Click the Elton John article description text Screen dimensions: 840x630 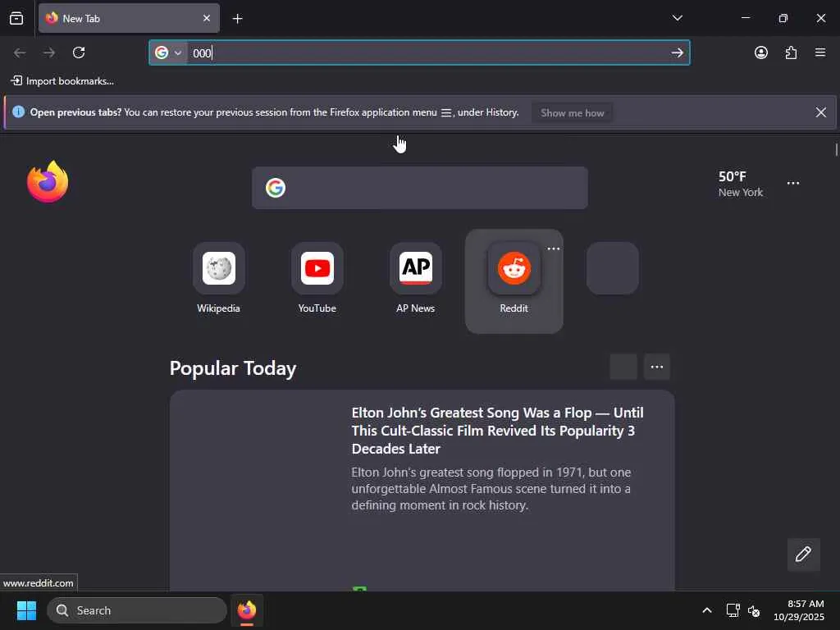coord(491,489)
